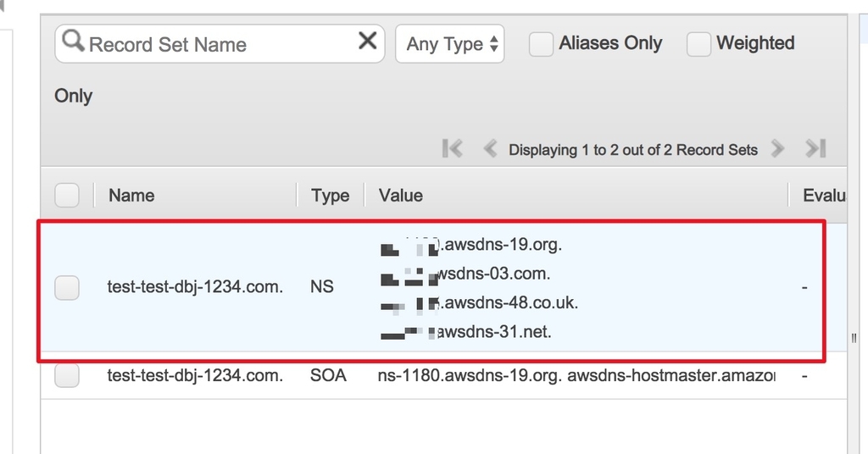Click the panel resize handle on right edge
Image resolution: width=868 pixels, height=454 pixels.
854,338
